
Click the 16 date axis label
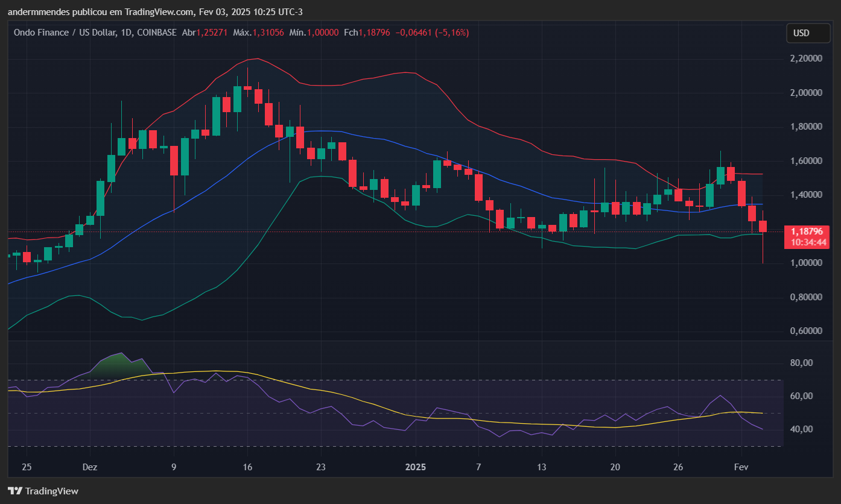247,467
